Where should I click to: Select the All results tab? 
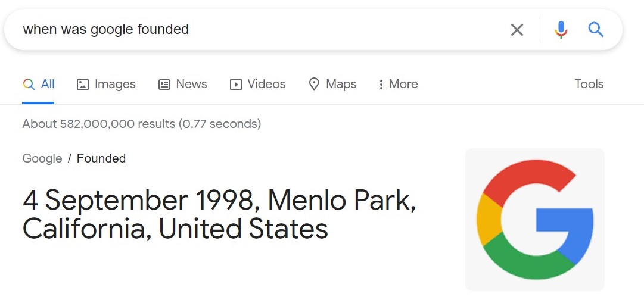click(x=38, y=84)
